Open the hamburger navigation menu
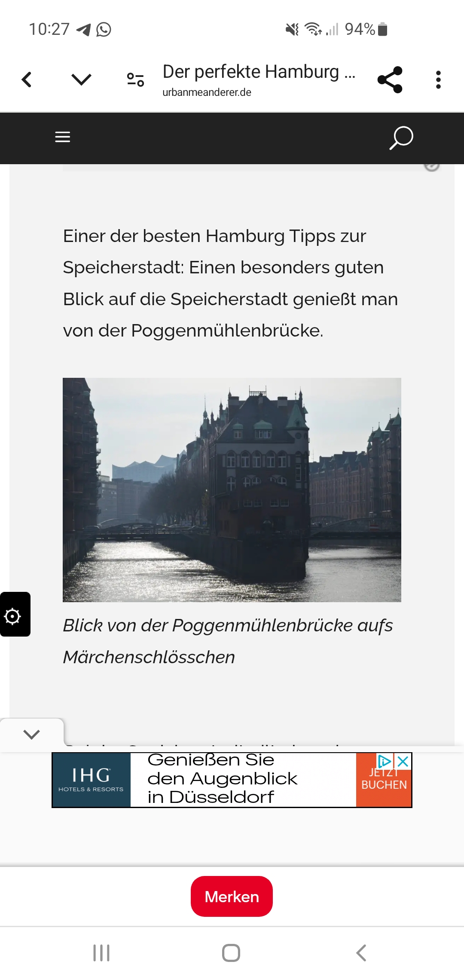This screenshot has height=980, width=464. [63, 137]
